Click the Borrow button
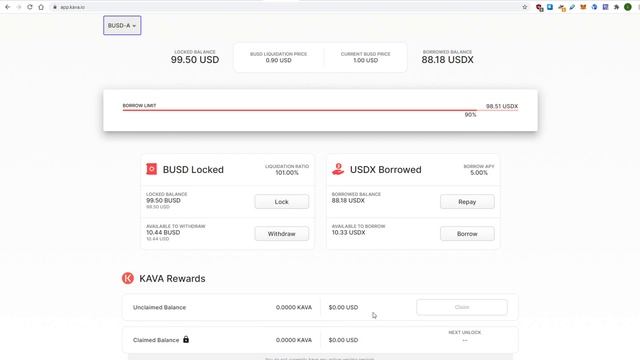The image size is (640, 360). point(467,234)
